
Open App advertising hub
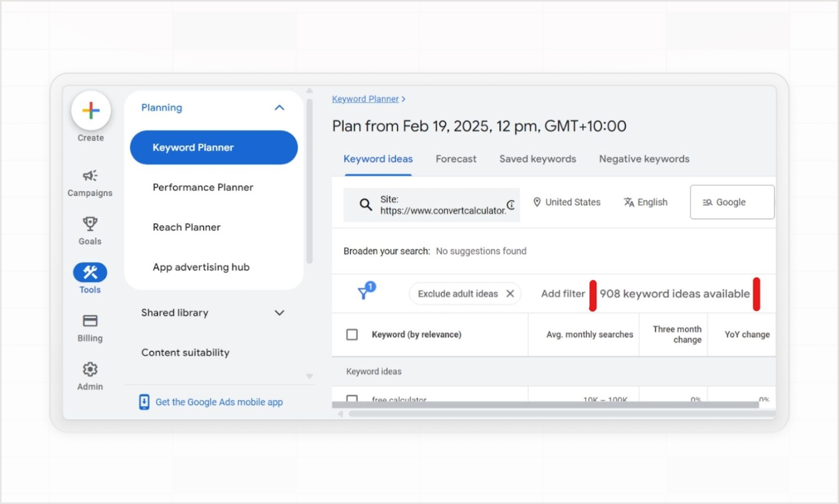click(201, 267)
